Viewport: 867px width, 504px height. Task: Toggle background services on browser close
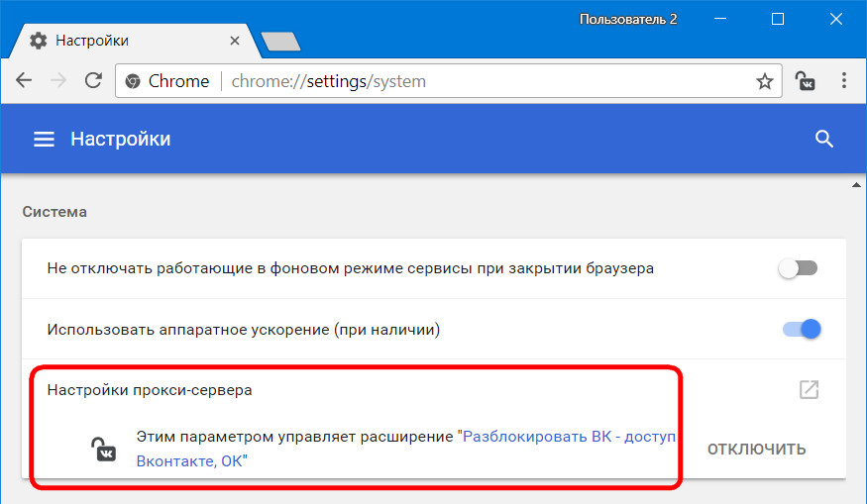pos(798,268)
